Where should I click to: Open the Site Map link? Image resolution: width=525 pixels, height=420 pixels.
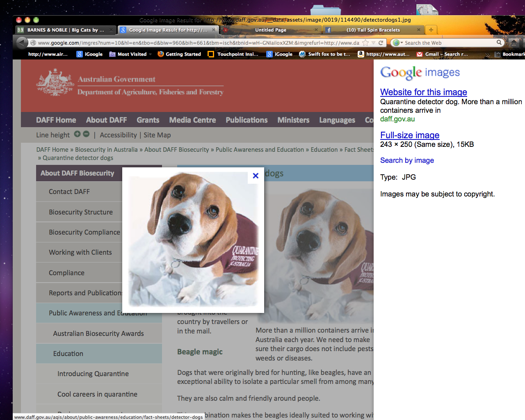(157, 135)
